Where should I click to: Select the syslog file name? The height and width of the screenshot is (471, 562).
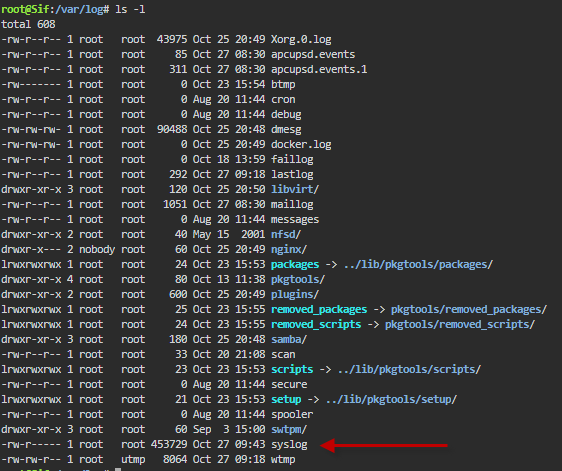point(289,444)
